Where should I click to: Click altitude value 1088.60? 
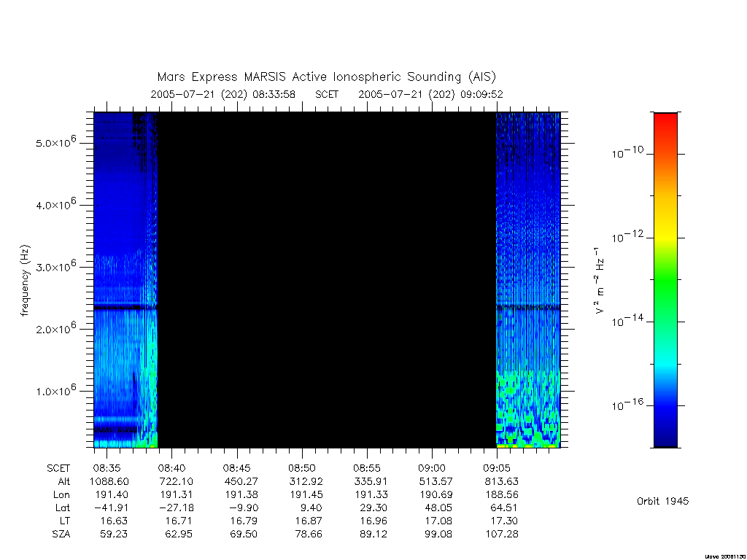pyautogui.click(x=109, y=481)
